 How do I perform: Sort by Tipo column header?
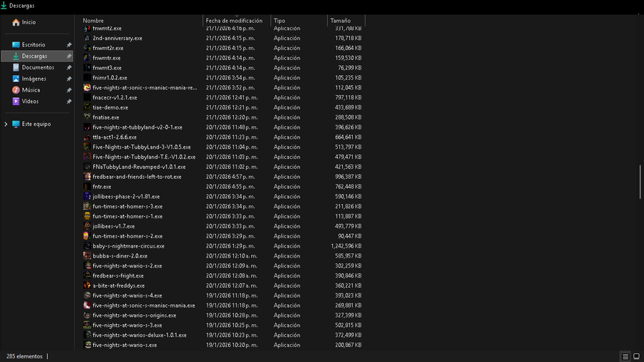[279, 21]
